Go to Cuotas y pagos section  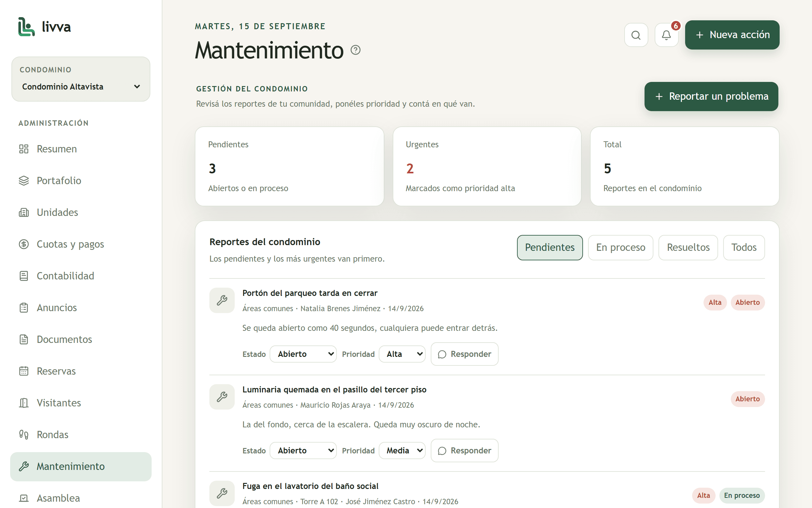tap(81, 244)
